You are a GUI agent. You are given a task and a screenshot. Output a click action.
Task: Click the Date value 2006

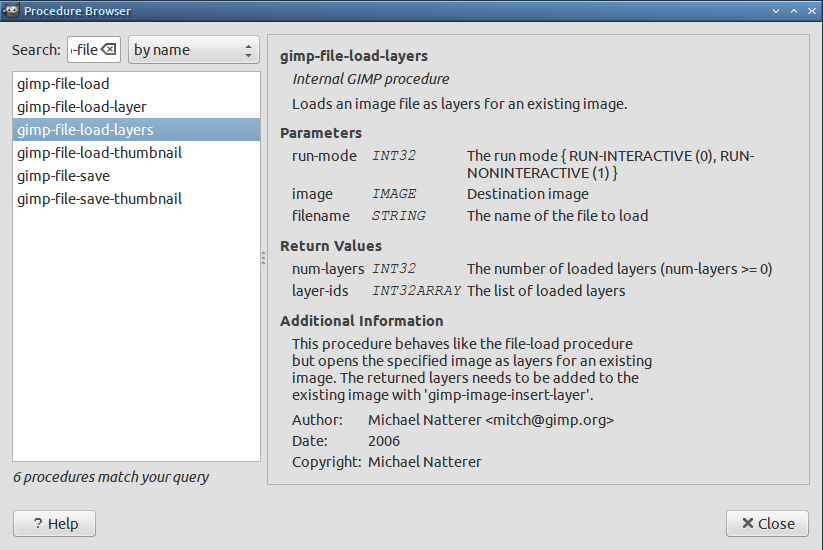click(384, 441)
